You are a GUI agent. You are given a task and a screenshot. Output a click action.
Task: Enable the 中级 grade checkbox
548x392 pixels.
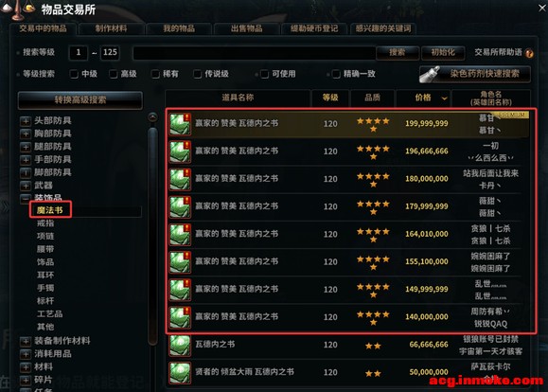[74, 74]
